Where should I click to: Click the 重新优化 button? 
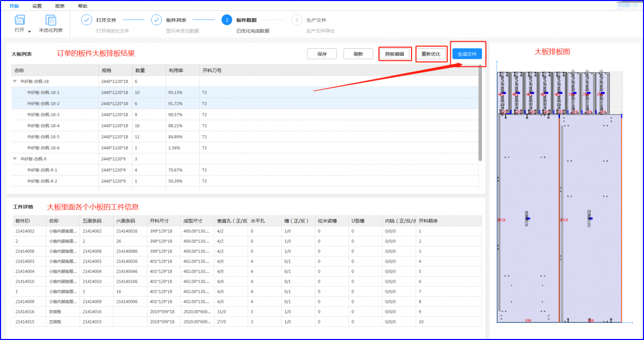(431, 54)
